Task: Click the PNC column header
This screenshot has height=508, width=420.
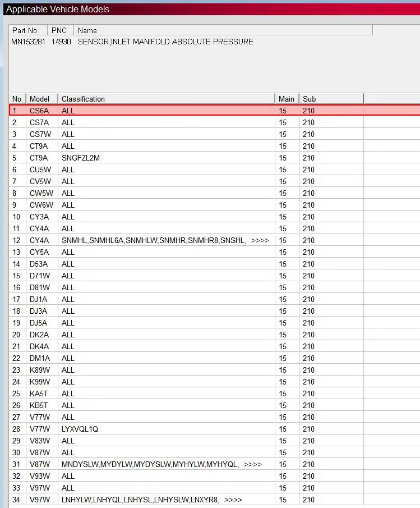Action: pos(61,30)
